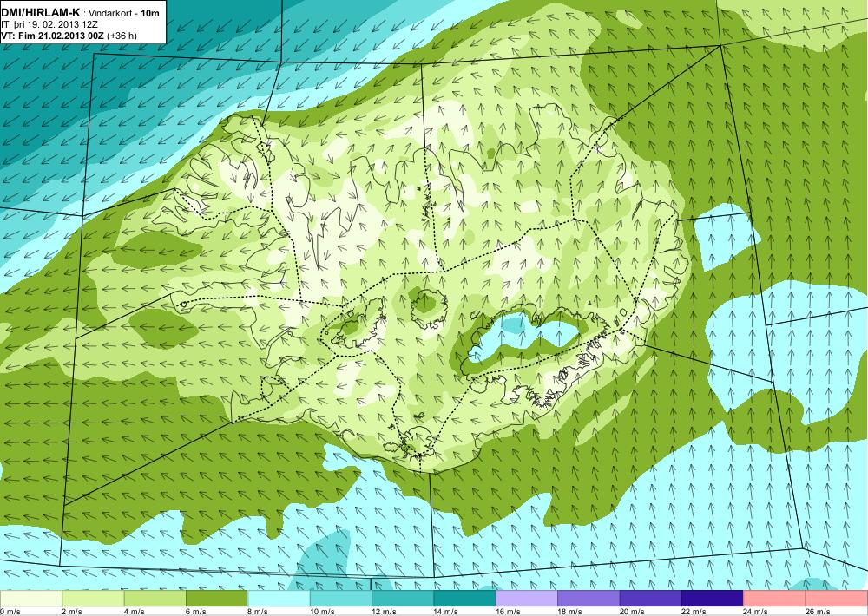Image resolution: width=868 pixels, height=616 pixels.
Task: Click the "12 m/s" legend label
Action: [x=385, y=611]
